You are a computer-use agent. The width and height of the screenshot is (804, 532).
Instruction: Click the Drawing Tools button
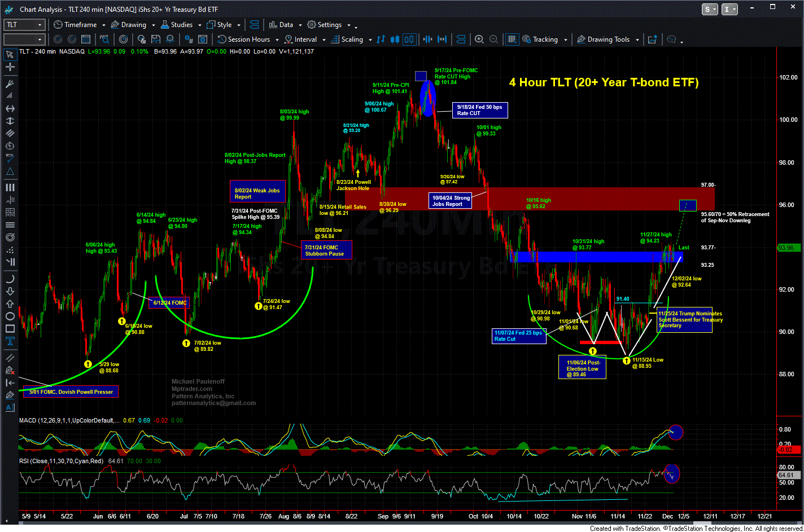(x=602, y=39)
